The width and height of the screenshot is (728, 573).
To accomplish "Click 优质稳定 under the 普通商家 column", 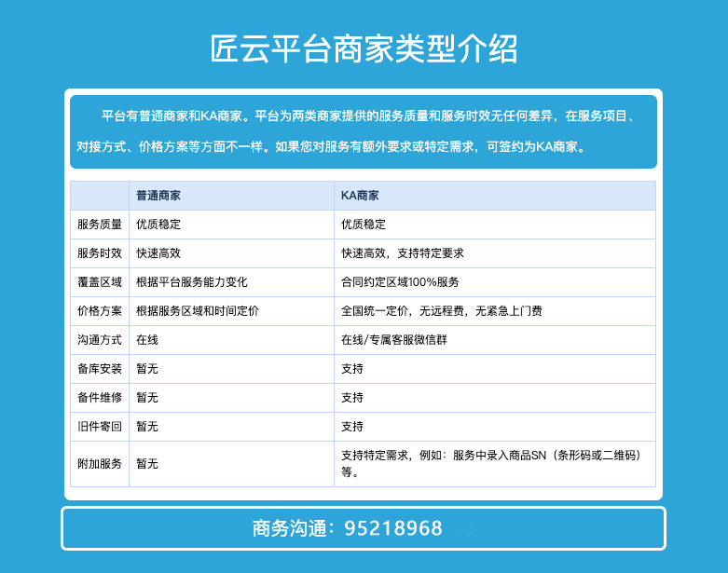I will pos(158,225).
